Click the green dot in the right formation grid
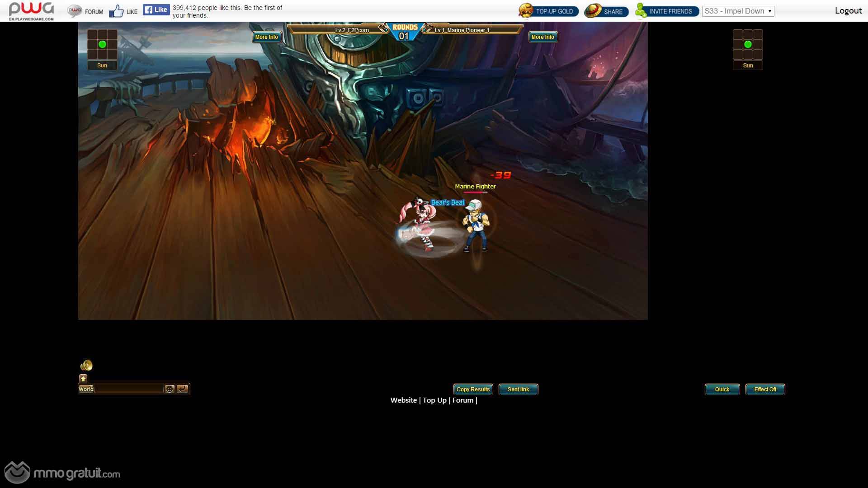Viewport: 868px width, 488px height. tap(748, 44)
